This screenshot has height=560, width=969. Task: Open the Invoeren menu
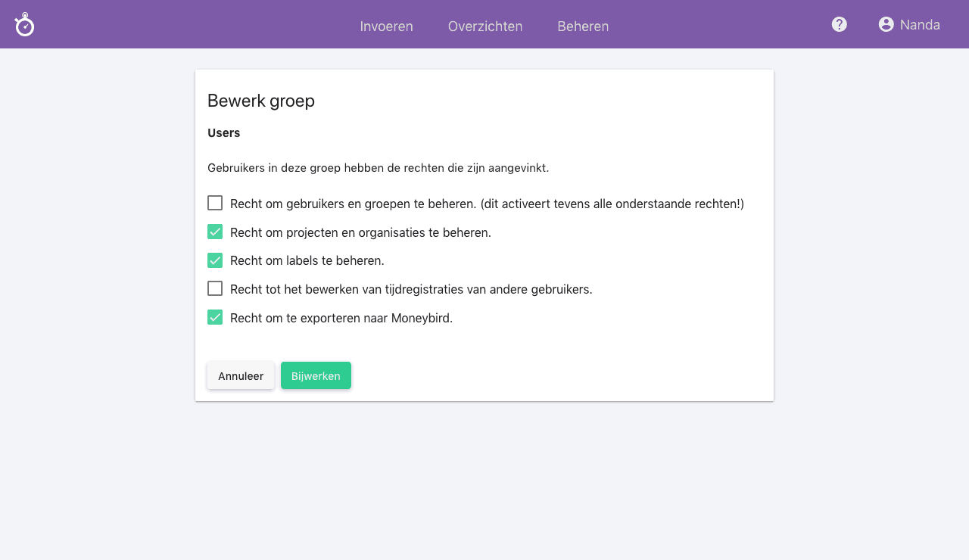tap(387, 26)
